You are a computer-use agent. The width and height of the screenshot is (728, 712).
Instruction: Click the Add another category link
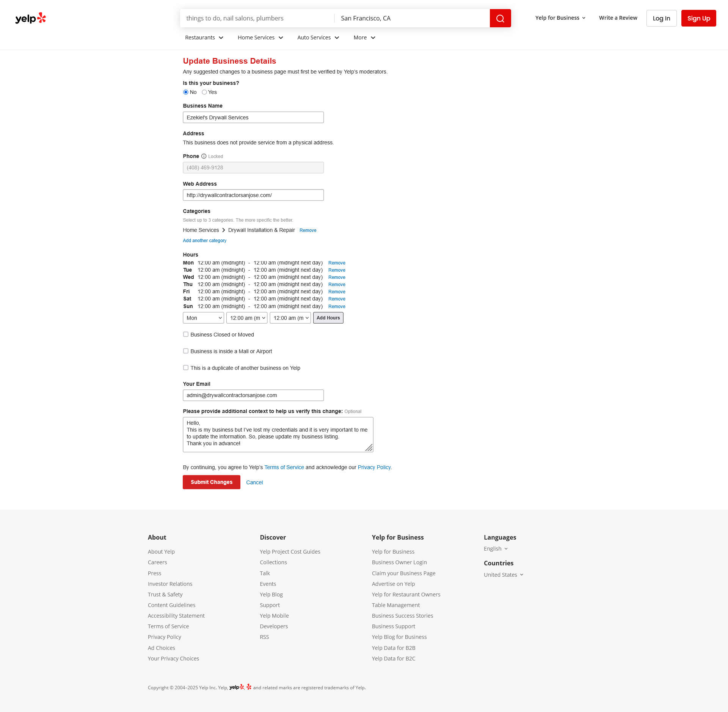pyautogui.click(x=204, y=241)
